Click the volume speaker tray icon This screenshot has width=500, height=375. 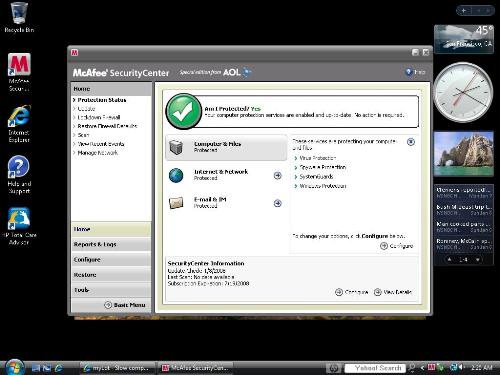(461, 367)
